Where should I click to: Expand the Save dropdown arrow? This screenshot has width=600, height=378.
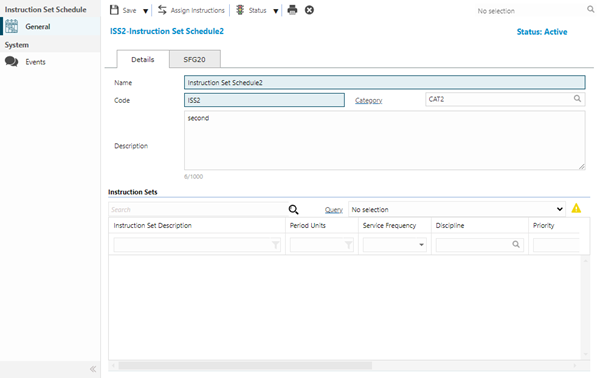145,11
